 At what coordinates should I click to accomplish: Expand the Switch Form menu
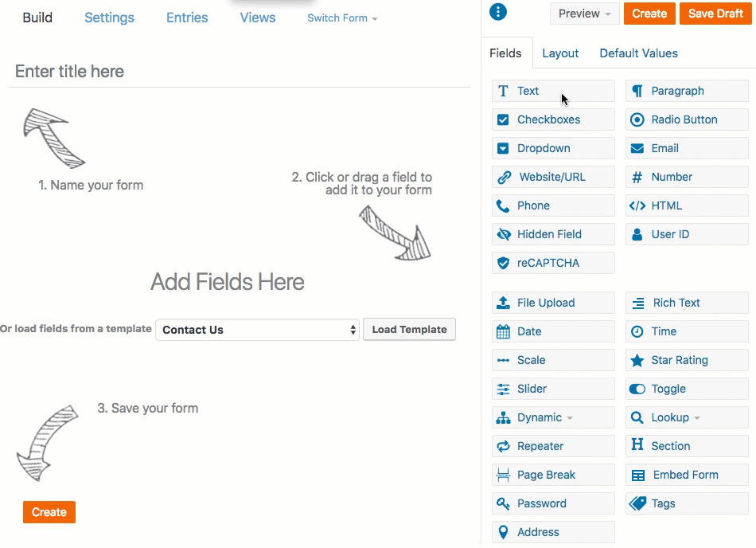[341, 18]
